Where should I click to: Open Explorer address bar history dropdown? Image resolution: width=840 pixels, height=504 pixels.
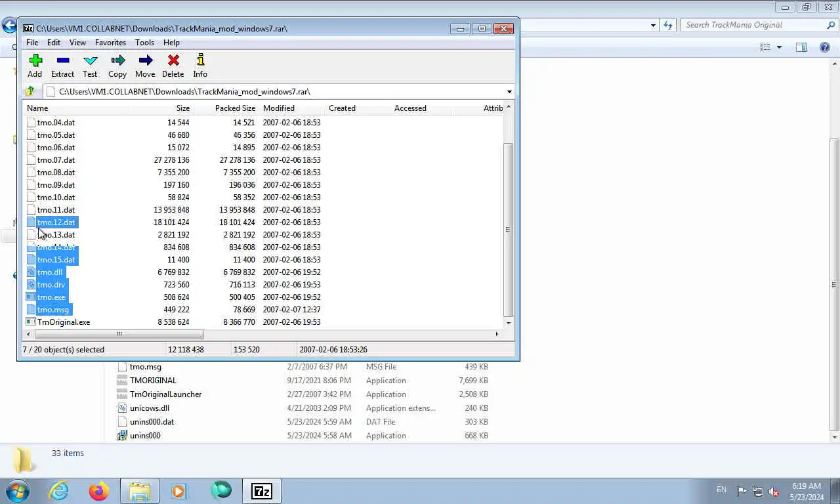point(653,25)
